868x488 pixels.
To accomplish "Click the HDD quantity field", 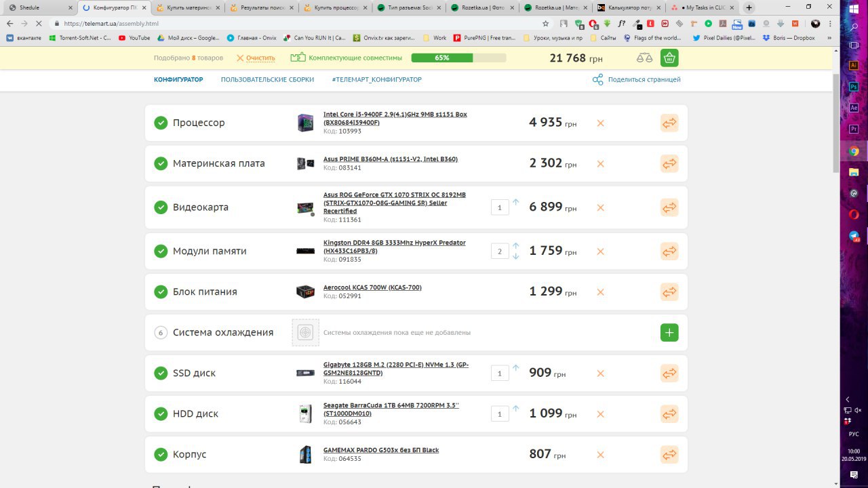I will coord(500,414).
